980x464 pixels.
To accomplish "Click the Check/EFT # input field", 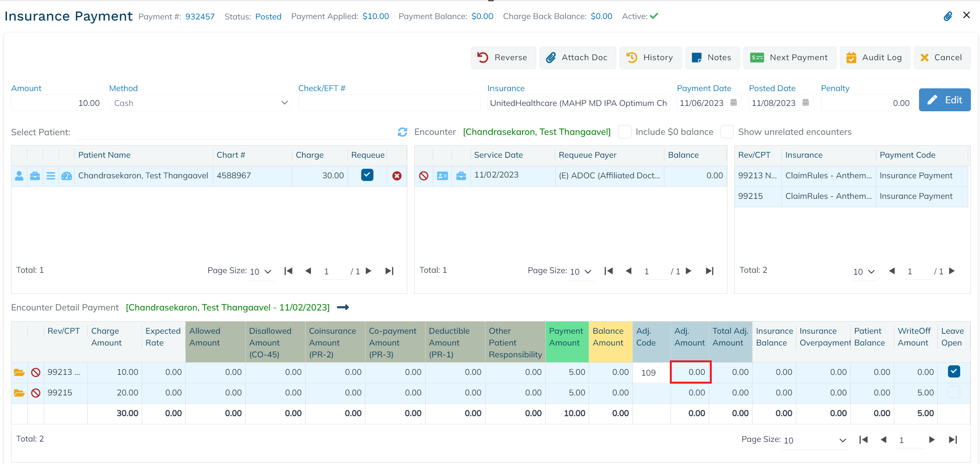I will (389, 103).
